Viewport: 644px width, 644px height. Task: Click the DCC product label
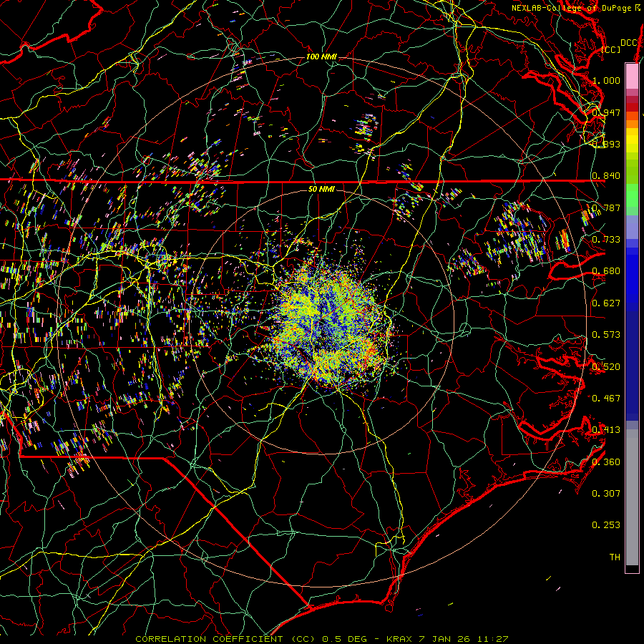click(x=629, y=42)
